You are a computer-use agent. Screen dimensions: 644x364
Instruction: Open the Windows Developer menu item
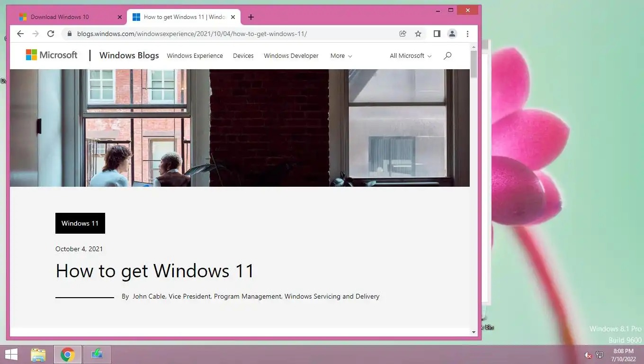(x=291, y=55)
